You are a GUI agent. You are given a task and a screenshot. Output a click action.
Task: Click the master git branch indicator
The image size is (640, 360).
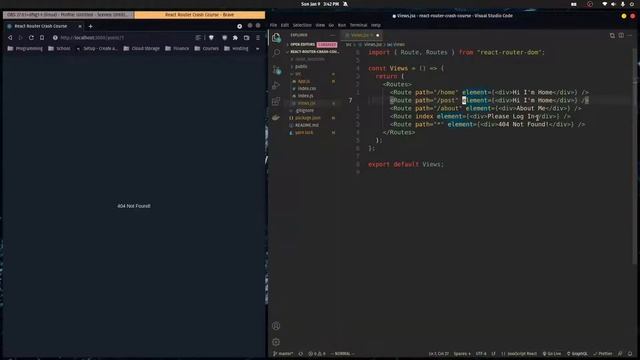(283, 353)
